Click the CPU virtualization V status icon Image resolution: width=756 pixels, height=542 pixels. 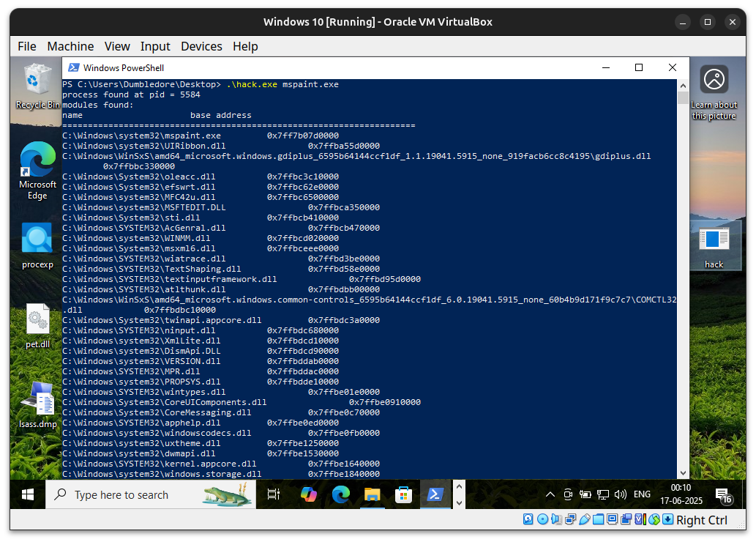(640, 520)
